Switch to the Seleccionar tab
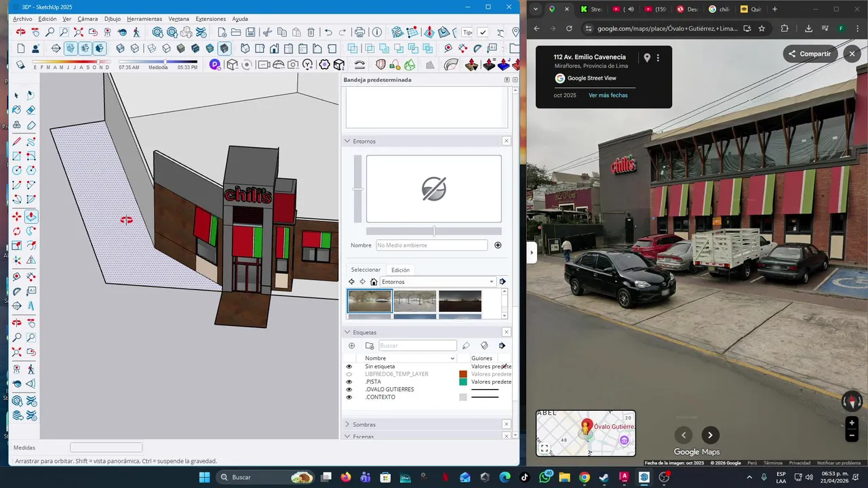Screen dimensions: 868x488 pos(366,270)
